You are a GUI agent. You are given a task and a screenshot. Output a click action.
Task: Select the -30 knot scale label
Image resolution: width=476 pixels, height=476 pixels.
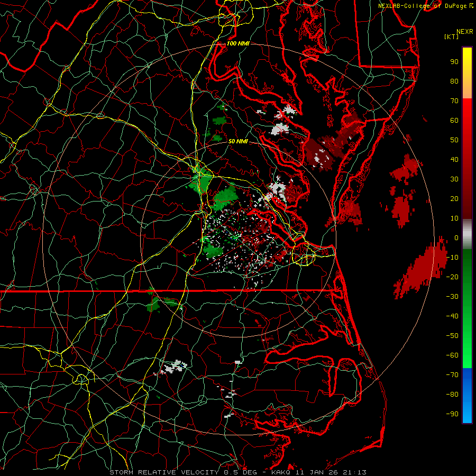[x=452, y=297]
